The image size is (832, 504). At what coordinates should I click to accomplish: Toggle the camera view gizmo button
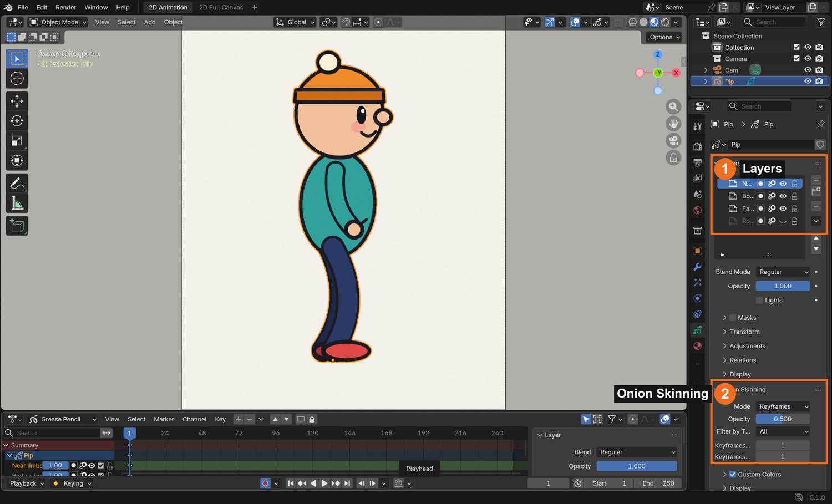point(673,140)
